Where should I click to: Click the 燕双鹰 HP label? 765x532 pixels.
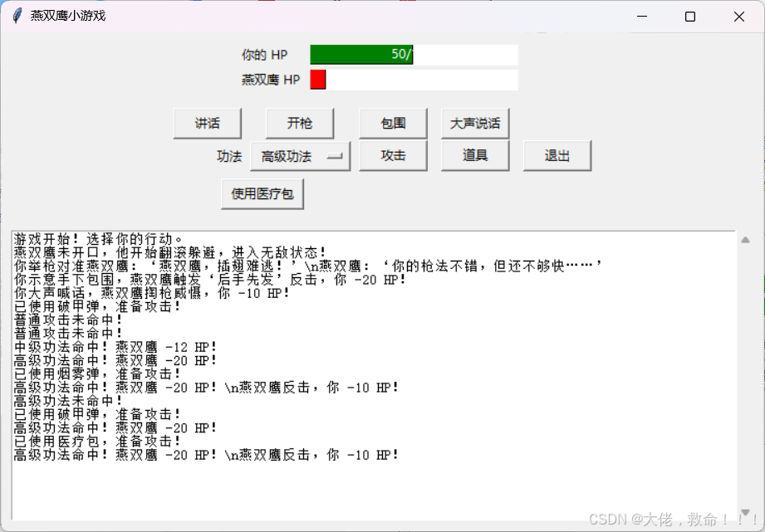(x=271, y=80)
